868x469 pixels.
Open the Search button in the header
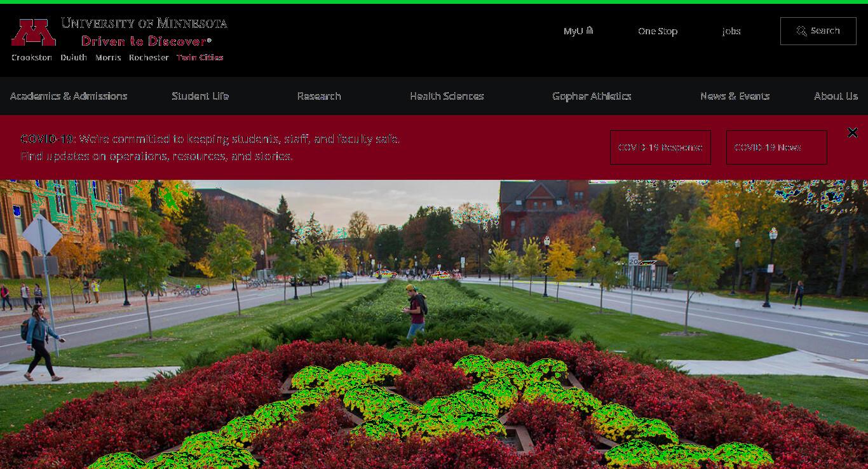click(x=818, y=31)
